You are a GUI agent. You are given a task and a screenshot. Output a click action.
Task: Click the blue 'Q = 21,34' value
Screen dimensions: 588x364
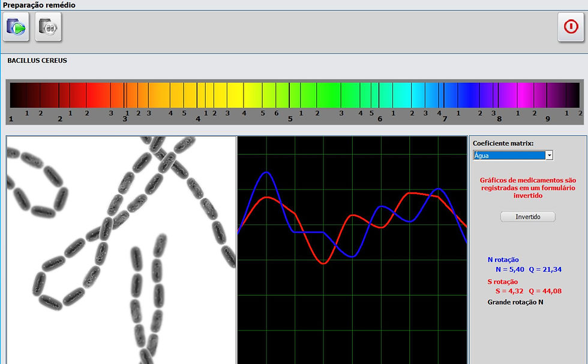[x=545, y=269]
